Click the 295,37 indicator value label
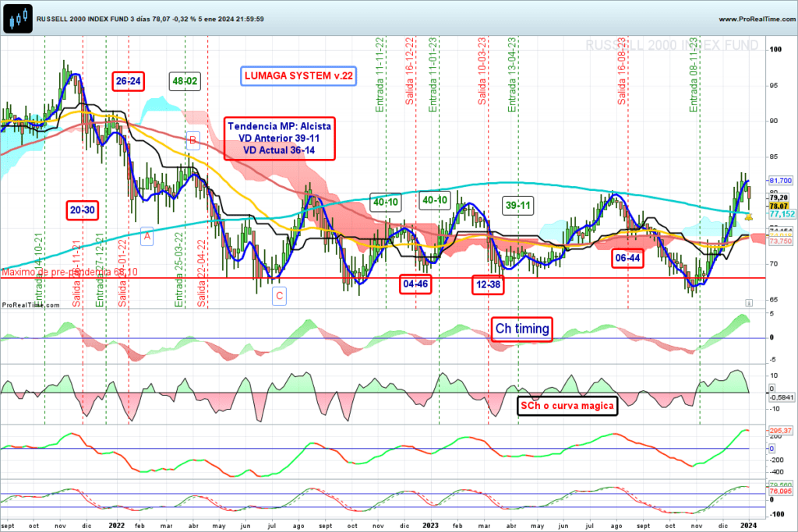 780,431
